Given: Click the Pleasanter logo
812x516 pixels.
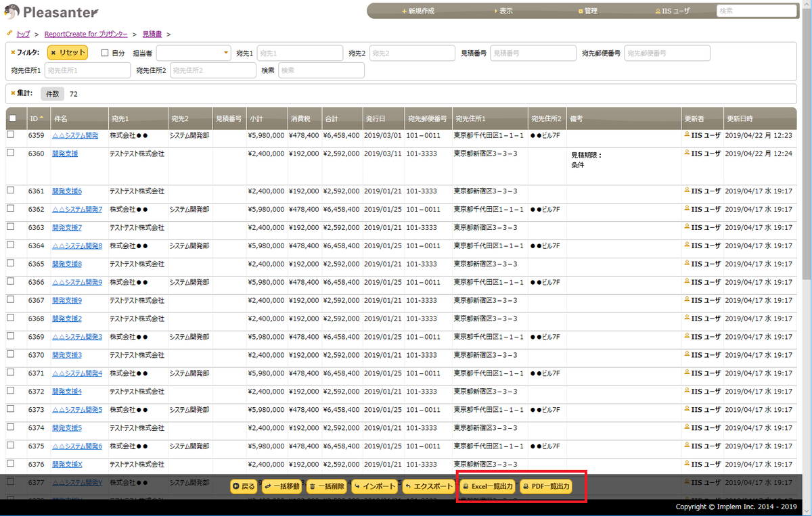Looking at the screenshot, I should (51, 12).
